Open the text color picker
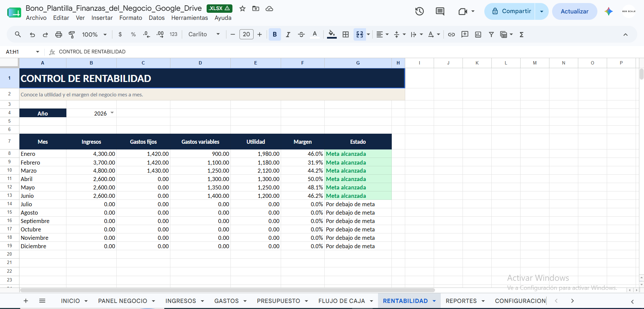The width and height of the screenshot is (644, 309). [315, 34]
